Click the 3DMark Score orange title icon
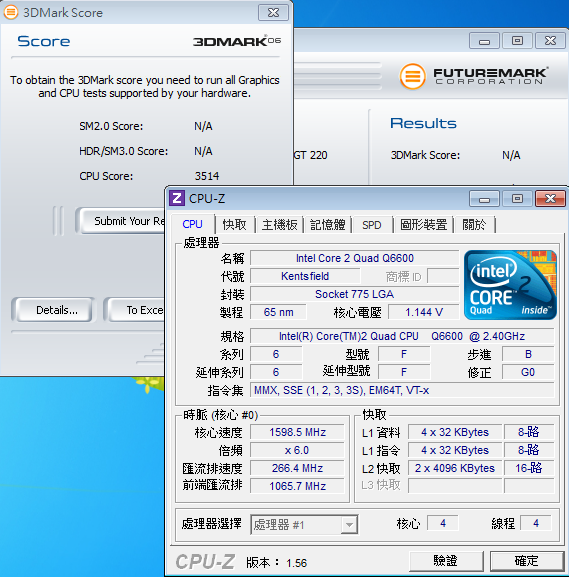The image size is (569, 577). (11, 13)
